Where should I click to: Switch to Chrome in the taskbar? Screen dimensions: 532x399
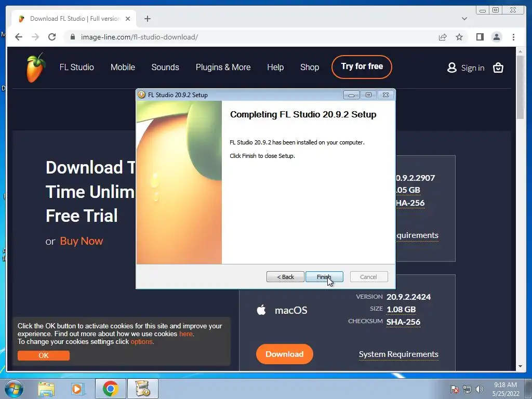(110, 389)
